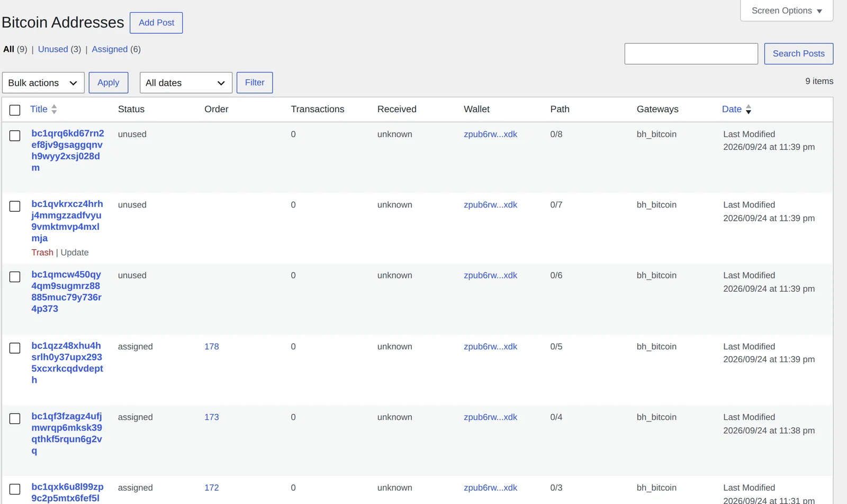Open address bc1qmcw450qy title link
Screen dimensions: 847x504
pyautogui.click(x=66, y=292)
